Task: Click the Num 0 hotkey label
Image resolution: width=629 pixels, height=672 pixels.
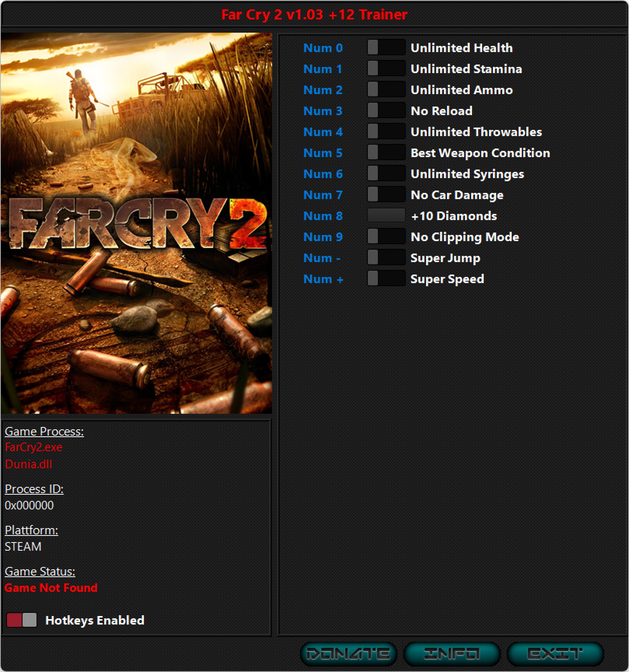Action: (x=323, y=48)
